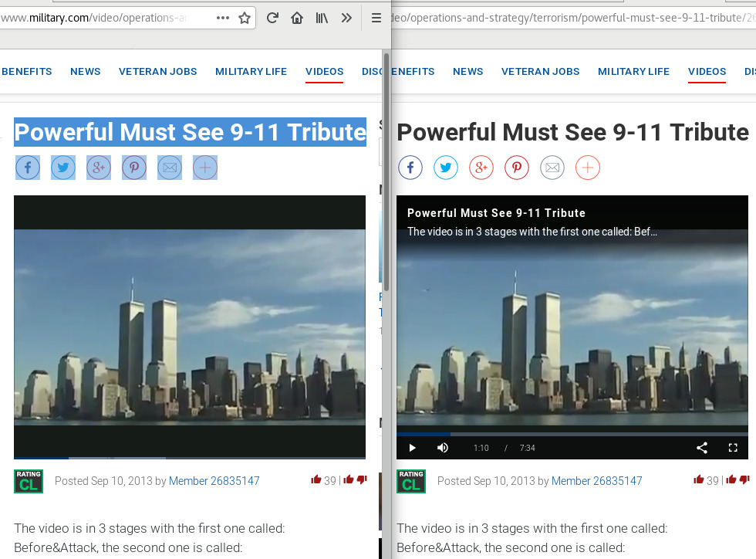Click the CL rating badge in left window

pos(29,481)
